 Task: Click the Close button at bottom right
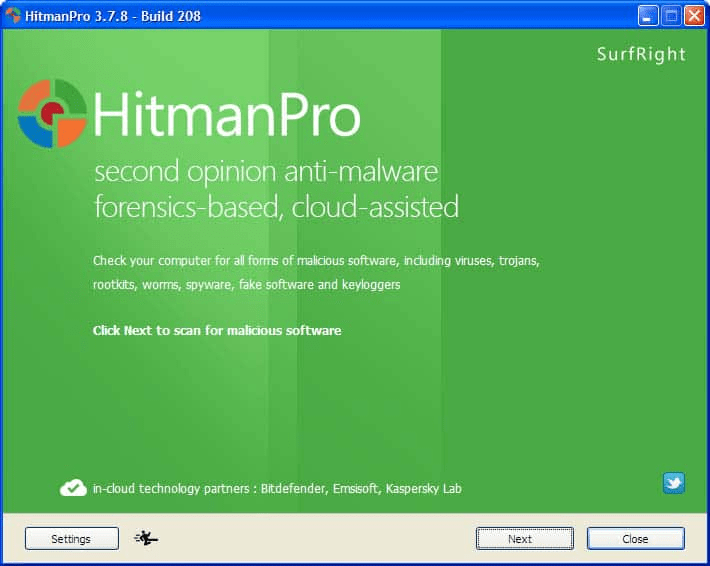pyautogui.click(x=636, y=538)
